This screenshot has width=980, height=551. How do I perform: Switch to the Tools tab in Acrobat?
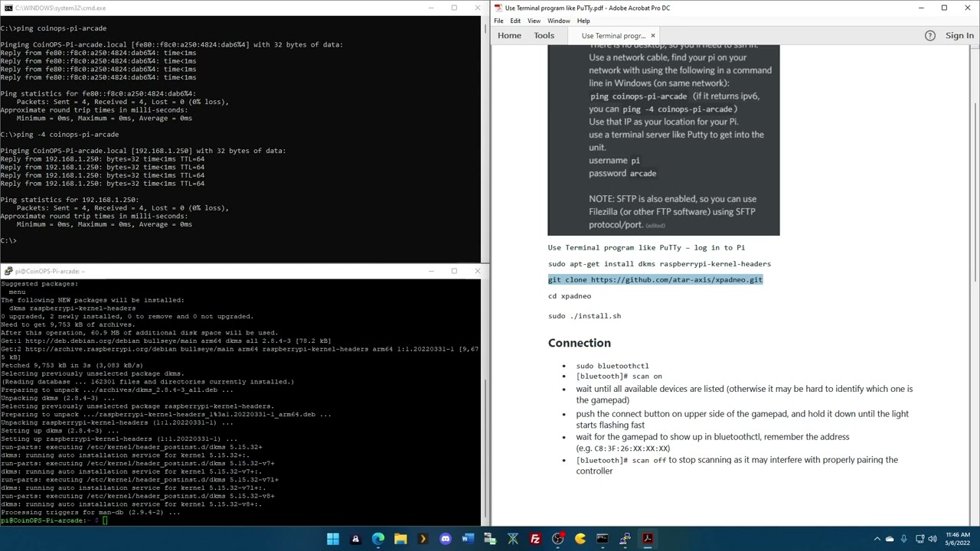coord(544,35)
